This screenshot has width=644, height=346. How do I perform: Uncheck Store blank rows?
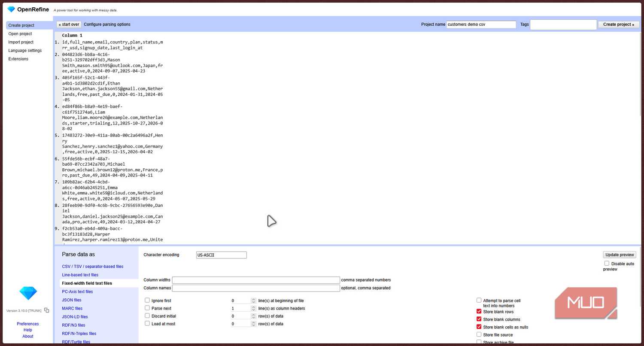479,311
